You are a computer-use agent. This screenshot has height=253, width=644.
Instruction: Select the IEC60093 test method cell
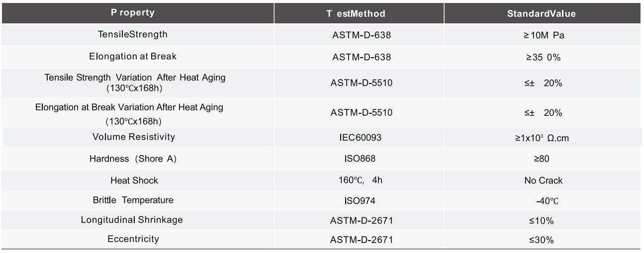coord(362,138)
